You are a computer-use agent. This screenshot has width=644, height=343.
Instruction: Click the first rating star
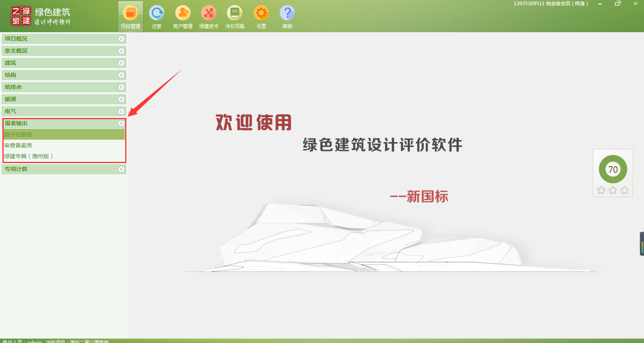pos(601,190)
